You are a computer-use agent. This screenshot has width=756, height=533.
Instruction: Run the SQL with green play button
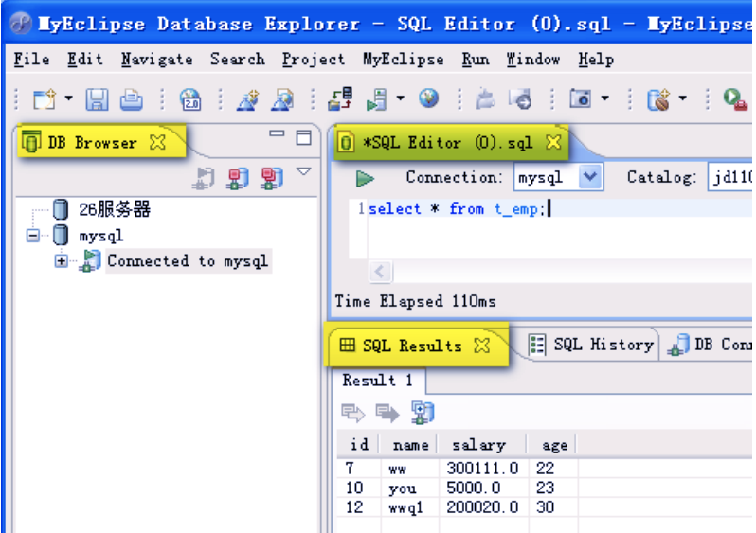coord(365,178)
